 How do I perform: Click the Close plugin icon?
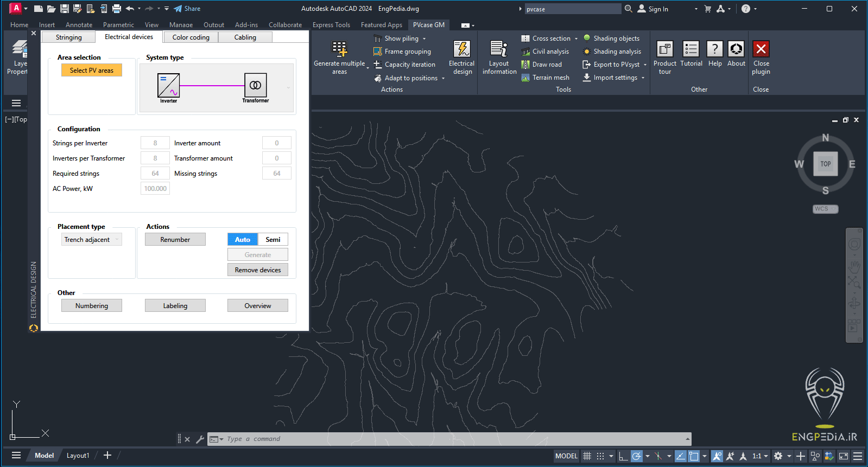pos(761,49)
